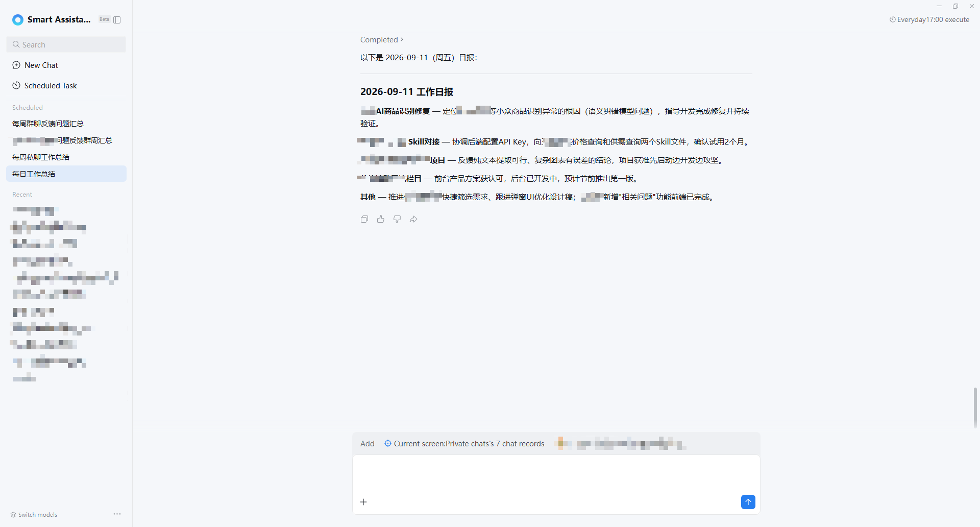Viewport: 980px width, 527px height.
Task: Open the three-dots more options menu
Action: (x=117, y=514)
